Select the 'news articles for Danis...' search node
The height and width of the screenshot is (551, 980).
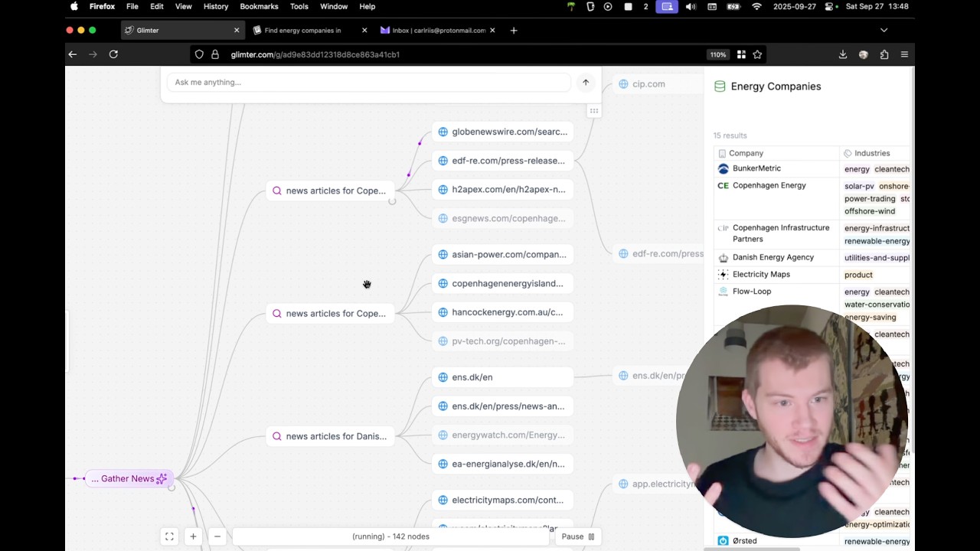[x=329, y=436]
